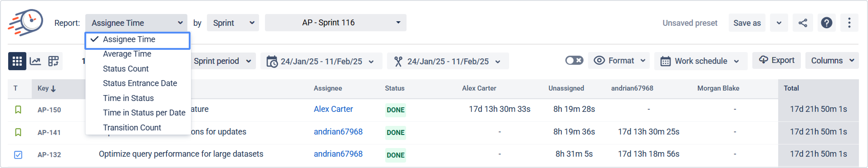868x168 pixels.
Task: Open the three-dots more options menu
Action: coord(849,23)
